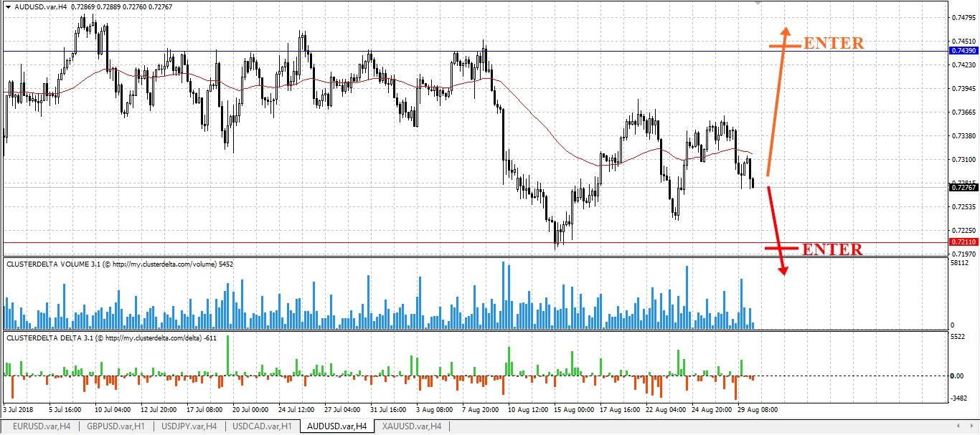This screenshot has width=980, height=435.
Task: Click the small triangle before the AUDUSD title
Action: (8, 6)
